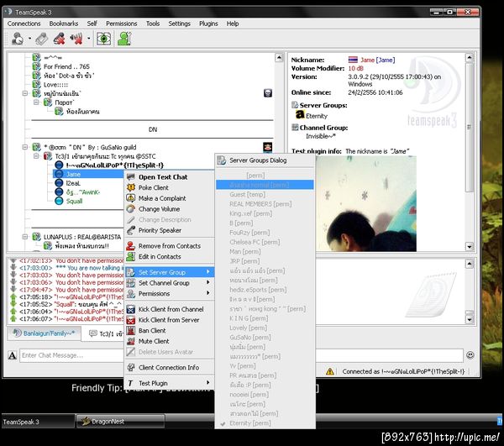Toggle the GuSaNo [perm] server group
The image size is (504, 446).
point(265,338)
